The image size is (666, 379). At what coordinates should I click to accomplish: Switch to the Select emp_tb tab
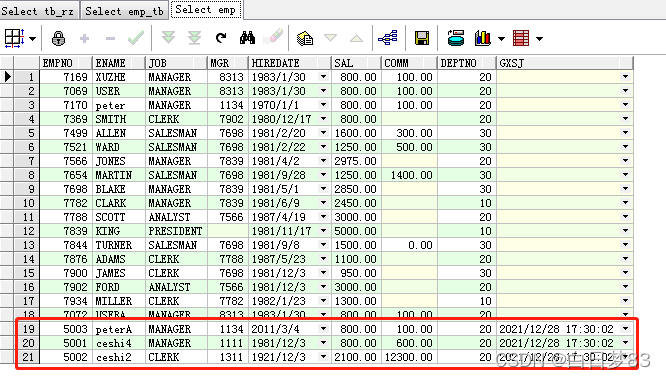(x=124, y=11)
